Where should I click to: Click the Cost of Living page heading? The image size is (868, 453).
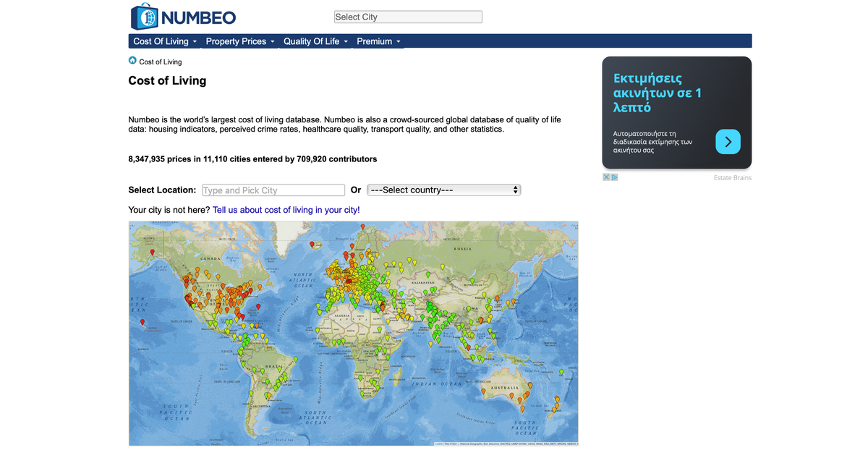167,80
